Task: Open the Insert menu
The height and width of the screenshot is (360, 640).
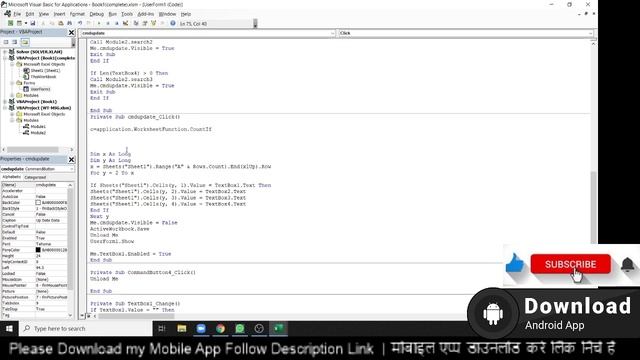Action: [x=60, y=14]
